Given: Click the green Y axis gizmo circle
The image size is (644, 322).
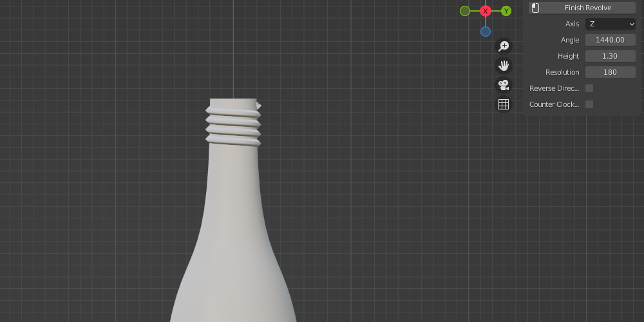Looking at the screenshot, I should click(506, 11).
